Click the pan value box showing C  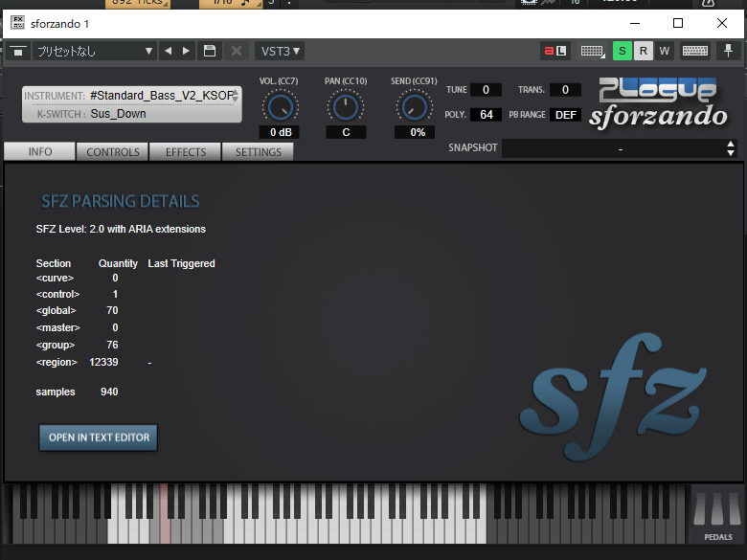click(346, 132)
